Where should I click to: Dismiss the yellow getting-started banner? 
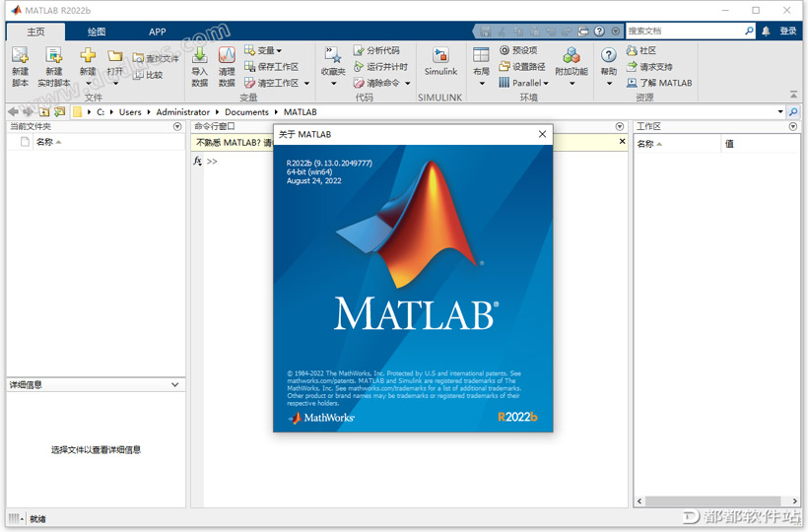(x=622, y=141)
